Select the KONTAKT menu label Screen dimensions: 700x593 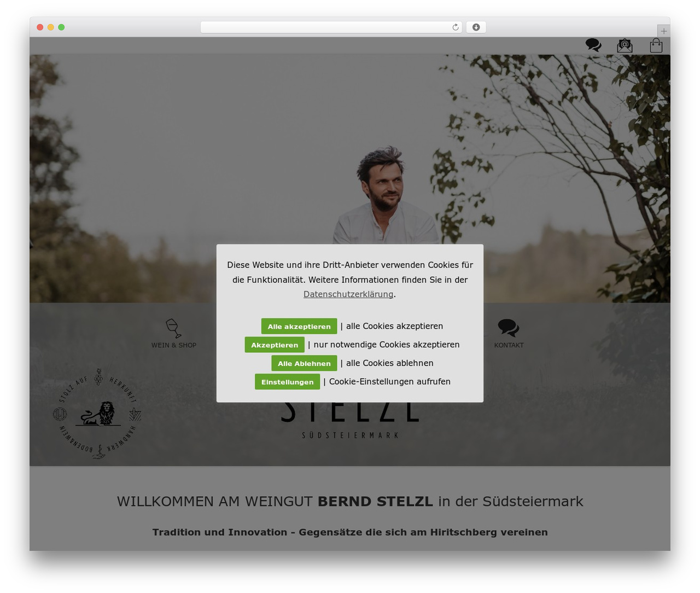click(509, 345)
